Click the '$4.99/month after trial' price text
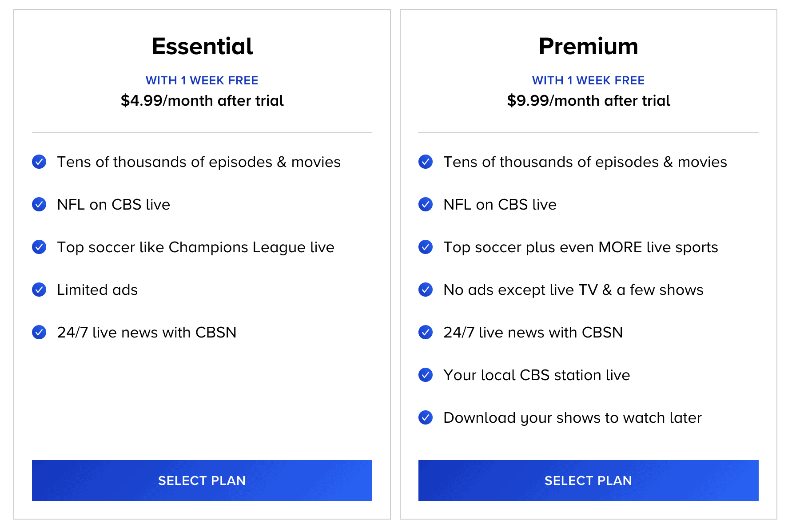 coord(202,101)
